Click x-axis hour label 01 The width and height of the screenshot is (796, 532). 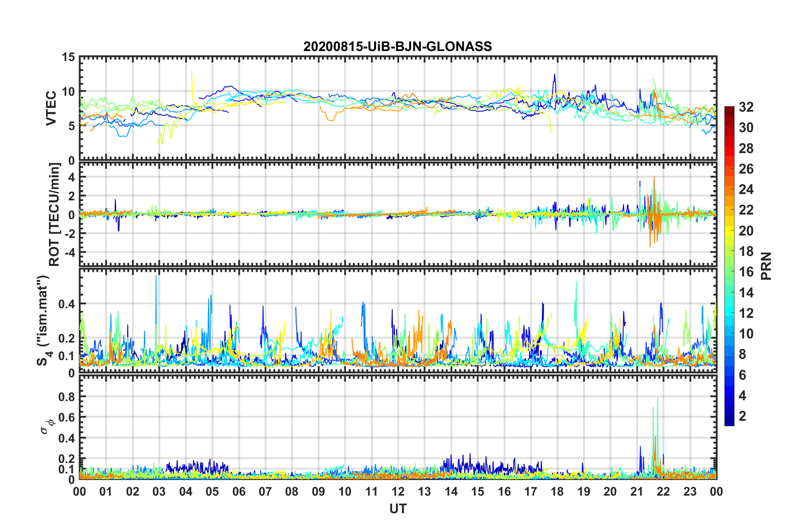point(106,491)
